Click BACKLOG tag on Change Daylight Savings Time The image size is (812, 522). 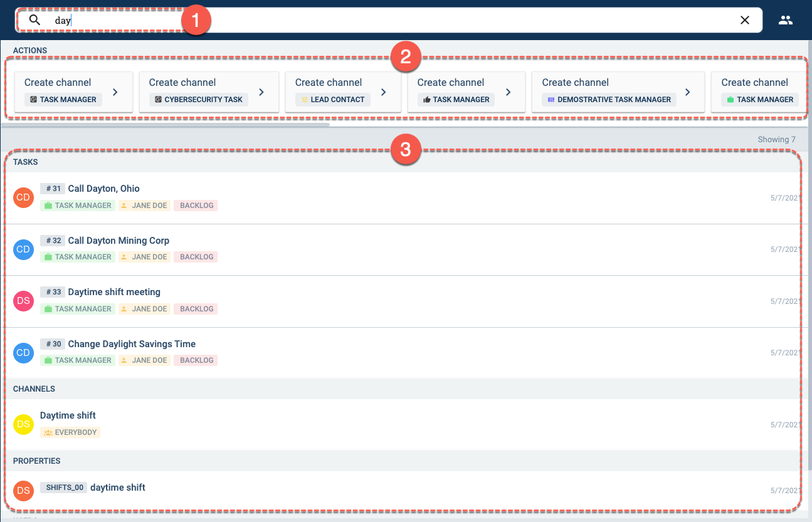pyautogui.click(x=196, y=360)
